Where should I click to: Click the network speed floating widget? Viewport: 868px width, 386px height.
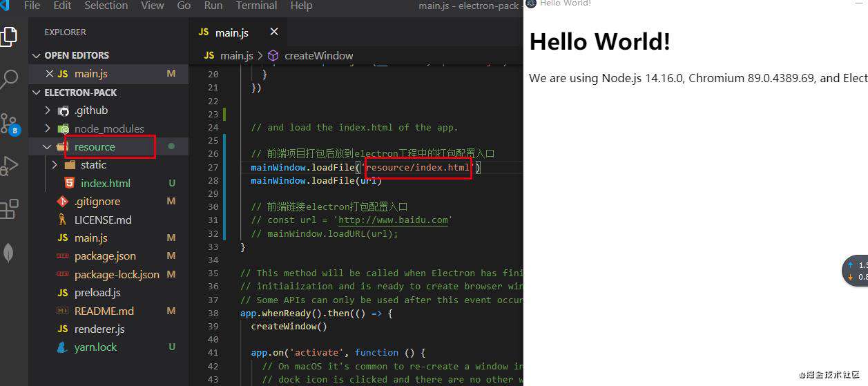(x=855, y=271)
